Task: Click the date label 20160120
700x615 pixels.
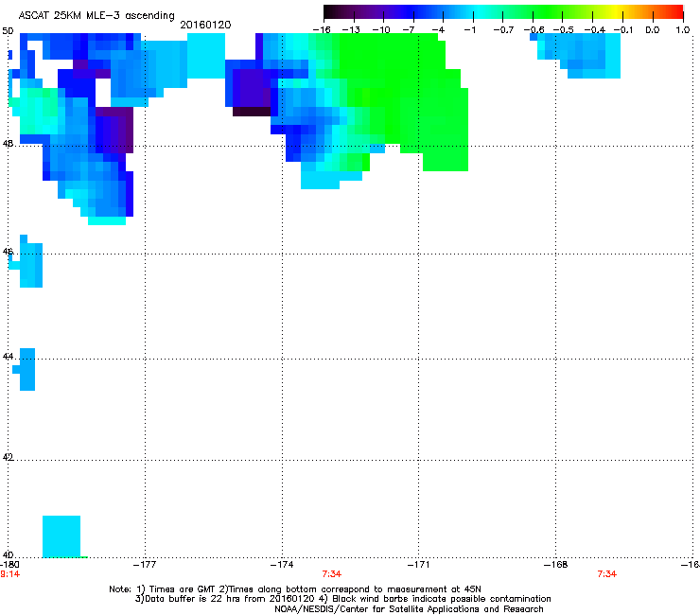Action: click(x=205, y=25)
